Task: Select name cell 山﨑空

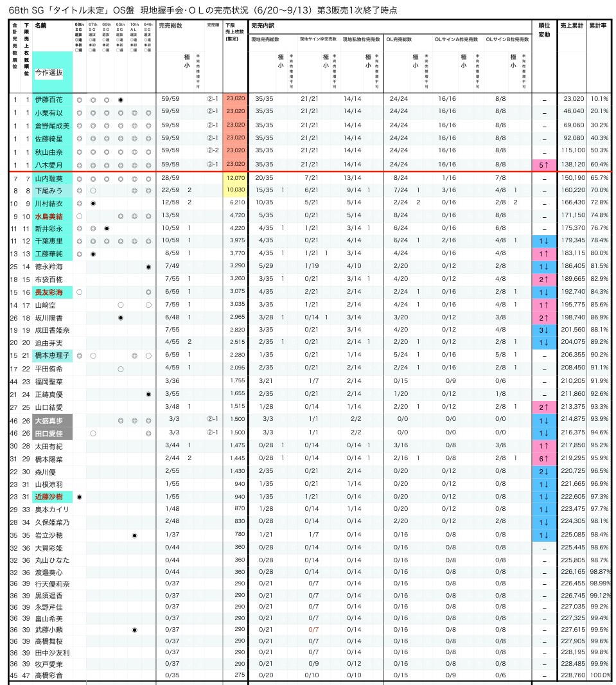Action: (x=53, y=305)
